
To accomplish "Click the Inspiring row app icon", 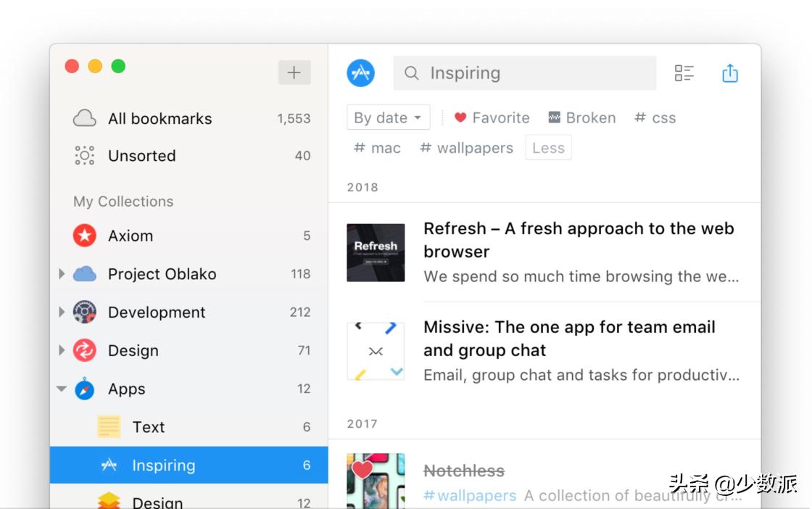I will (109, 465).
